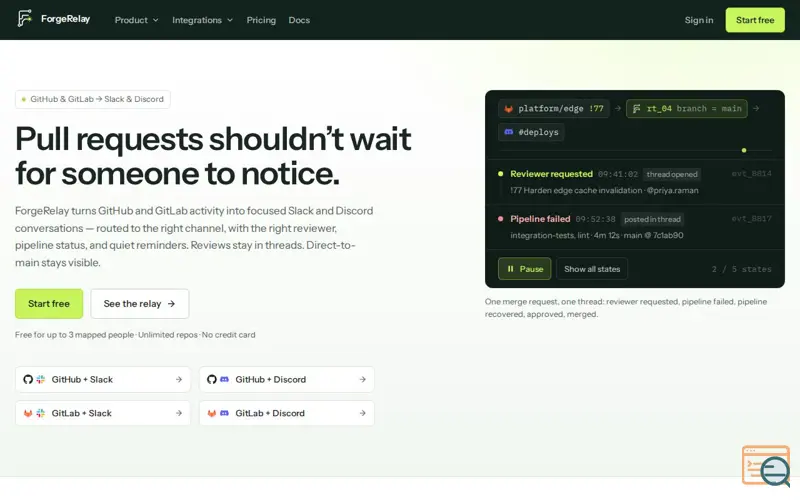The image size is (800, 500).
Task: Click the Free for up to 3 mapped people note
Action: pos(135,335)
